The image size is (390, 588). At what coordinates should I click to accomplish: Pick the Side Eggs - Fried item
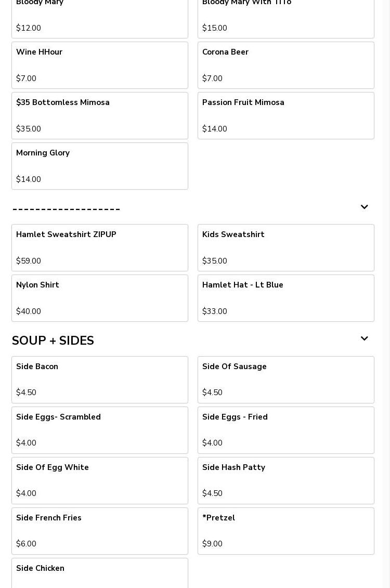click(286, 430)
